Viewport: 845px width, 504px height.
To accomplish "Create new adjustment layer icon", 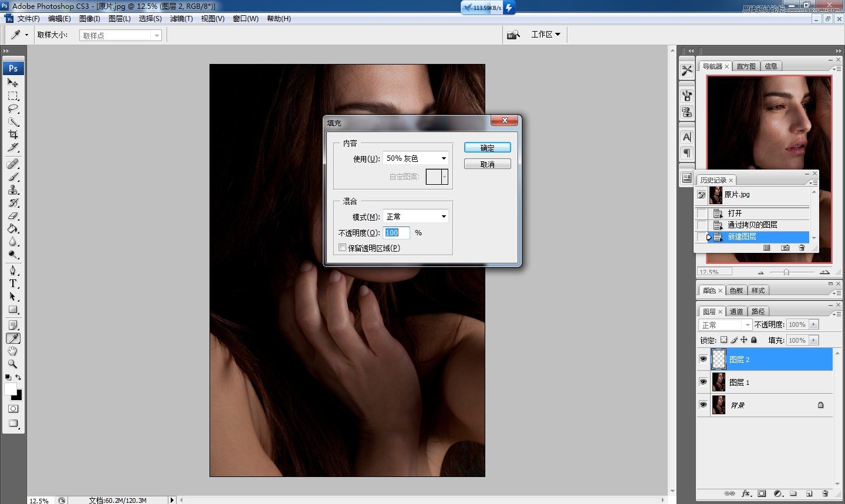I will point(778,493).
